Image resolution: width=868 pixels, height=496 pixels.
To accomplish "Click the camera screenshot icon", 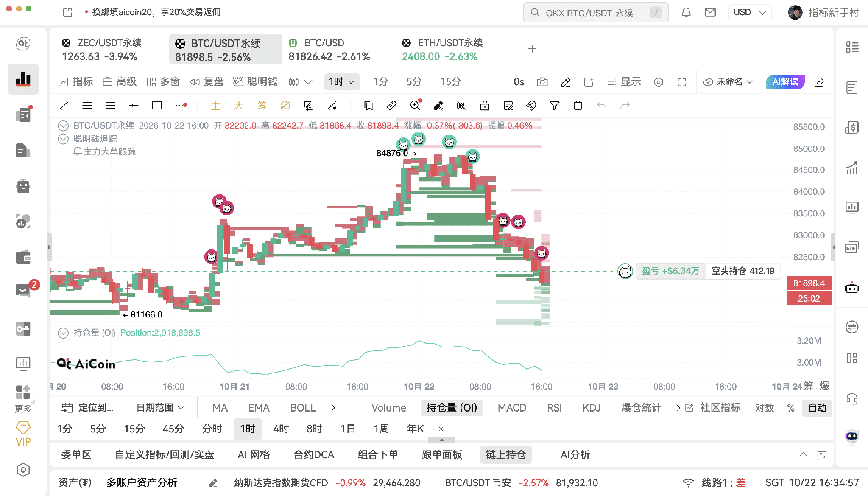I will coord(542,82).
